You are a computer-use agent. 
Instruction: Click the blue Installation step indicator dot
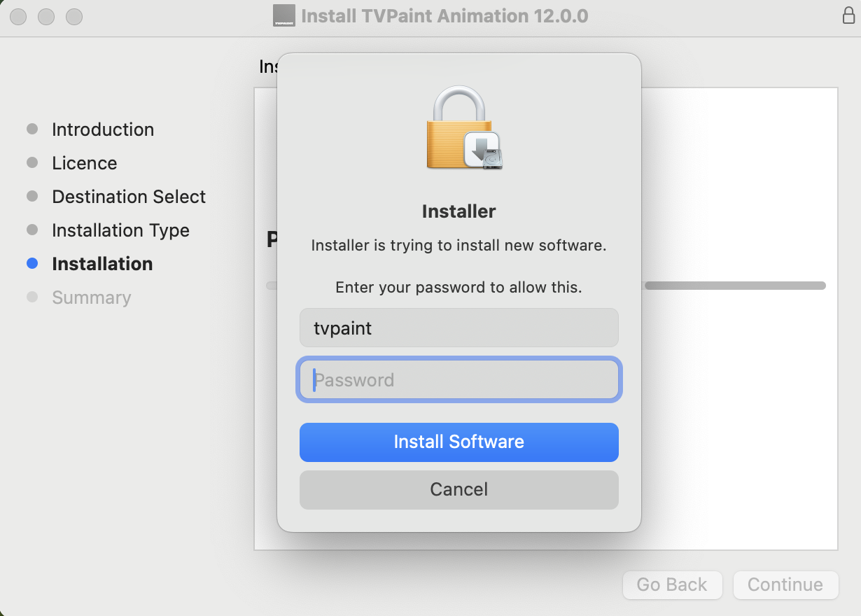coord(32,263)
